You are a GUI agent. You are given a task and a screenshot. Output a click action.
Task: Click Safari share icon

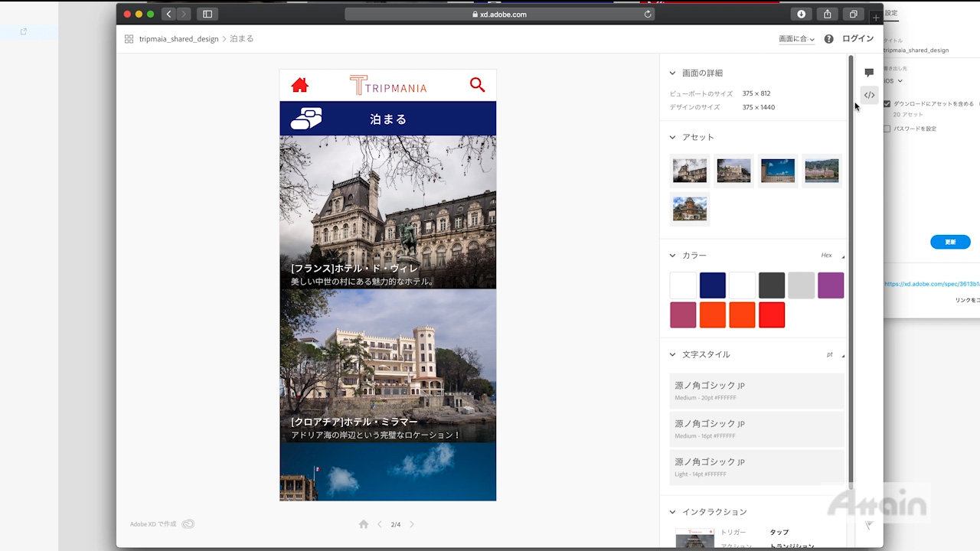click(x=827, y=14)
